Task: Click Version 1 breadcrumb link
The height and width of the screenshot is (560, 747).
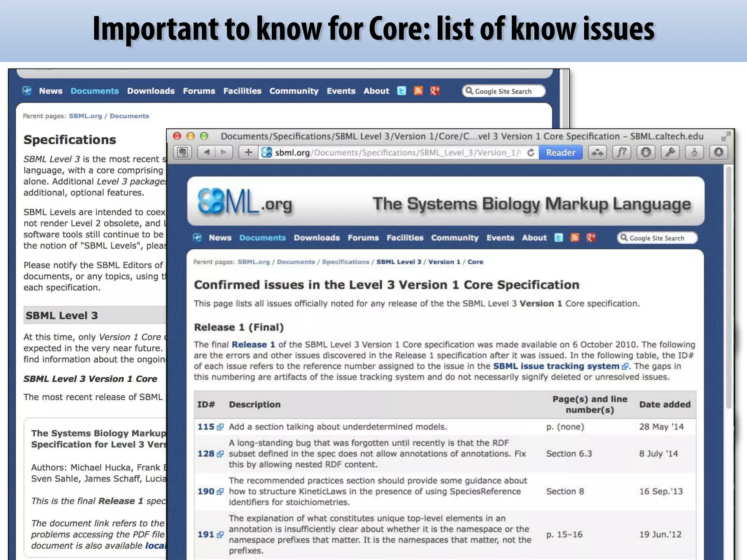Action: [x=444, y=262]
